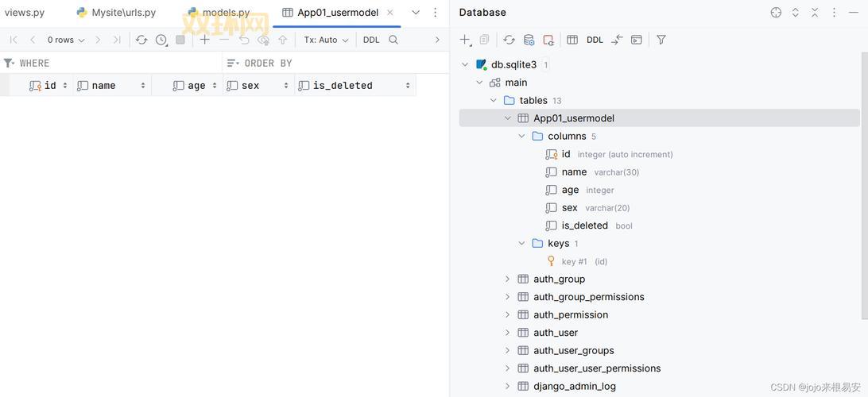The width and height of the screenshot is (868, 397).
Task: Open the 0 rows page size dropdown
Action: (65, 40)
